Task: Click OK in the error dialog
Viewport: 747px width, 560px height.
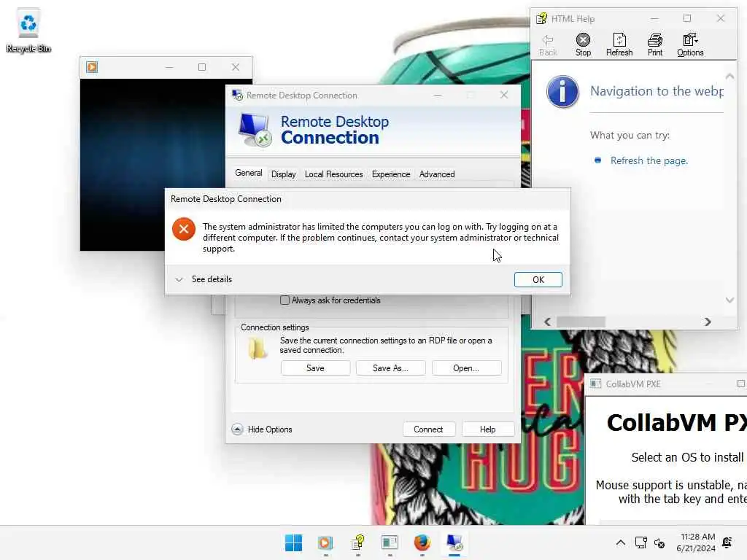Action: (x=538, y=279)
